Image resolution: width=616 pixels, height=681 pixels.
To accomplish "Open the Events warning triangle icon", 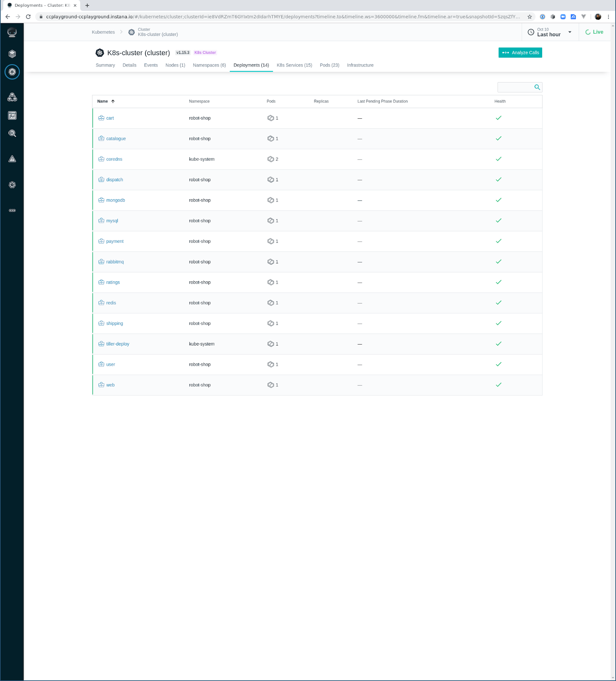I will 12,159.
